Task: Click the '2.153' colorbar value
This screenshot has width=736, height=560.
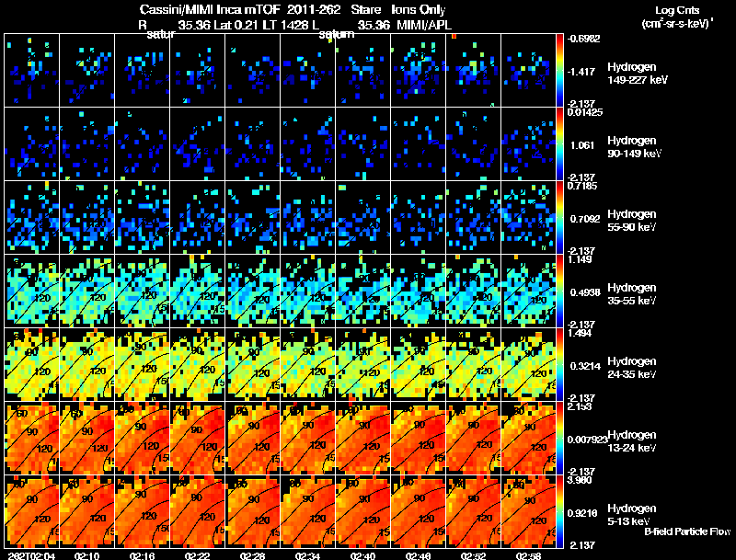Action: (580, 406)
